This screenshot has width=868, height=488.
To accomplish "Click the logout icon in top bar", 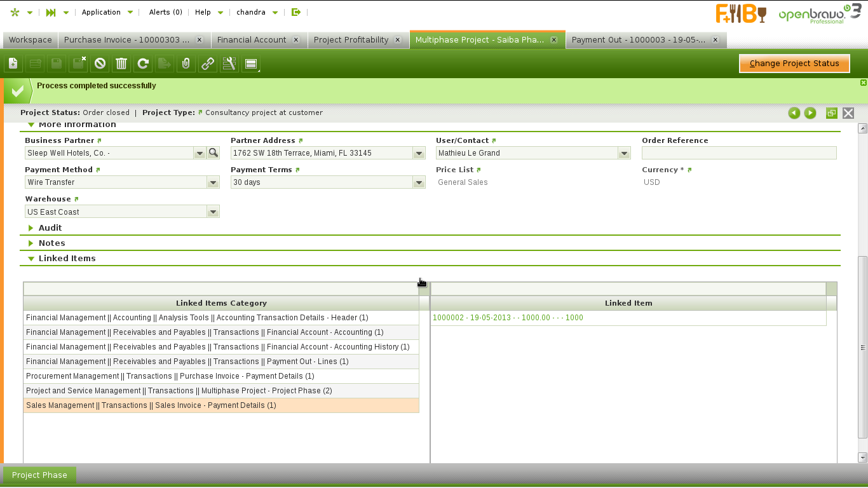I will [295, 12].
